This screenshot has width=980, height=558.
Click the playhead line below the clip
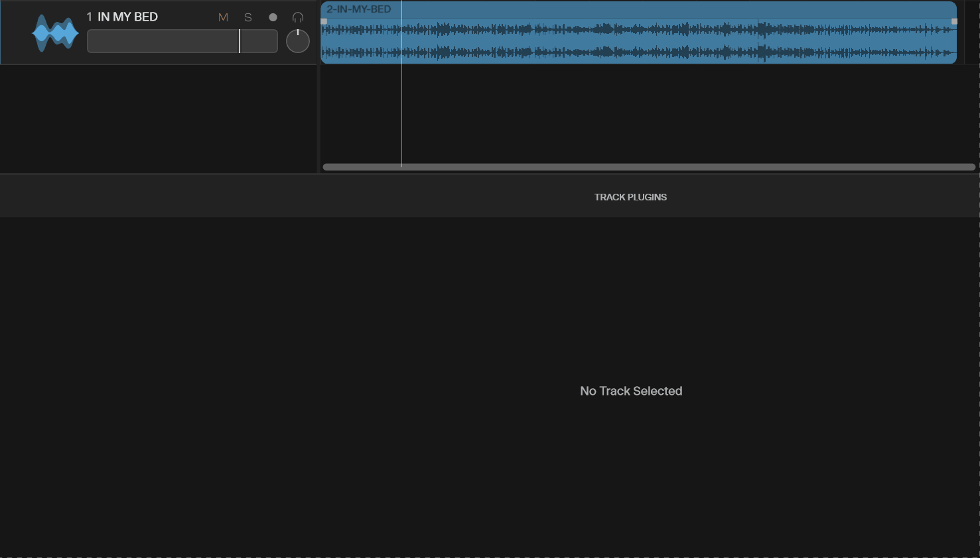click(x=401, y=113)
